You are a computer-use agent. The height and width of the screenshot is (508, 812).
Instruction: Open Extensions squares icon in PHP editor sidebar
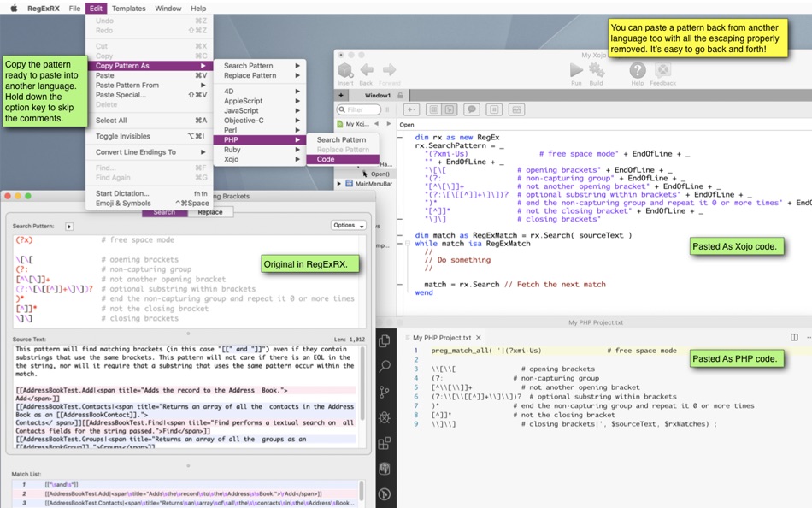[x=385, y=443]
